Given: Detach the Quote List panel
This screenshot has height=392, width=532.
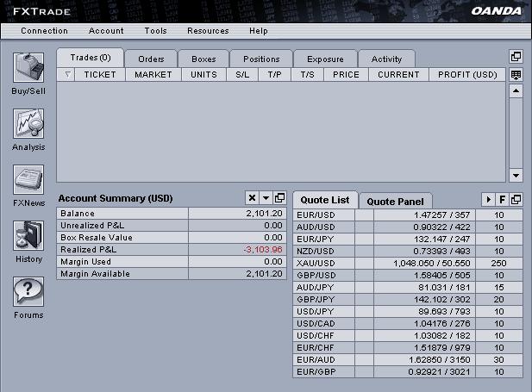Looking at the screenshot, I should [516, 199].
